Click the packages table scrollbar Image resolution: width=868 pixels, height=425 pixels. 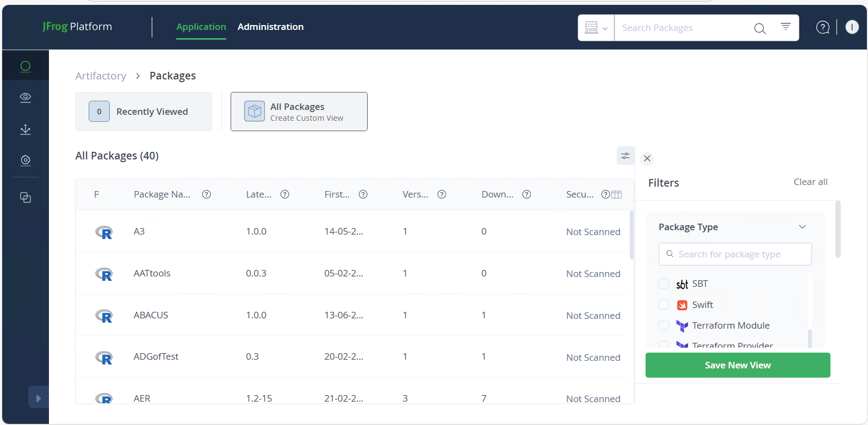point(631,235)
